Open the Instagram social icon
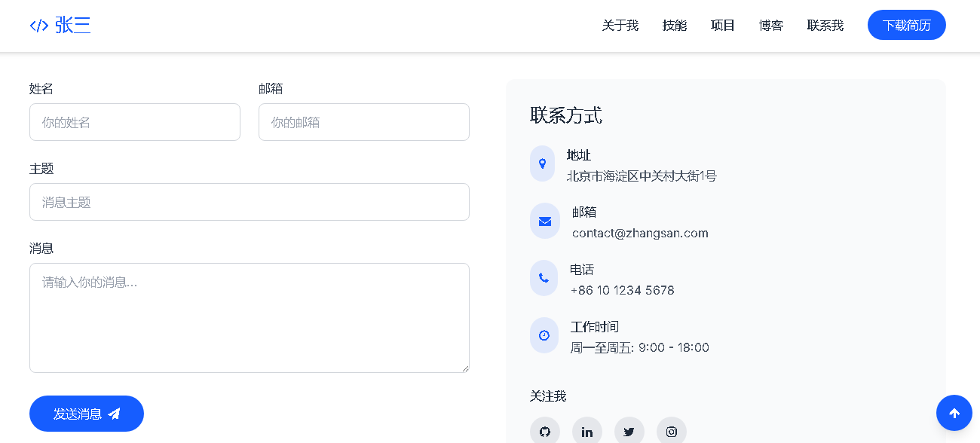 pyautogui.click(x=671, y=432)
